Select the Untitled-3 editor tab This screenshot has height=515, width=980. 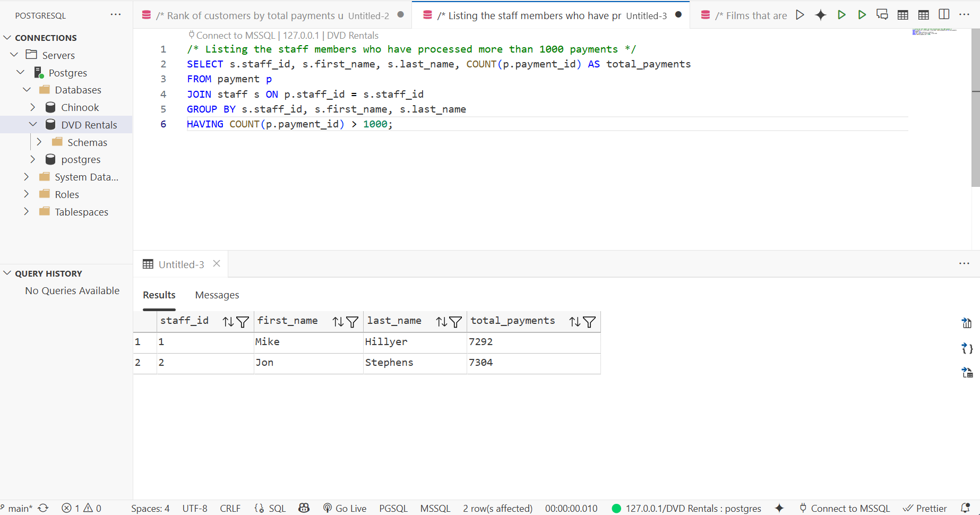[551, 15]
